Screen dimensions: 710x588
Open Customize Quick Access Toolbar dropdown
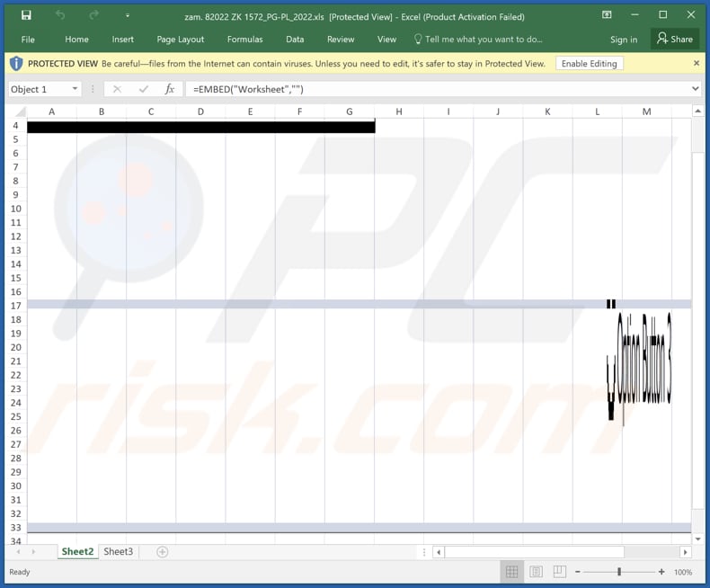pos(128,16)
